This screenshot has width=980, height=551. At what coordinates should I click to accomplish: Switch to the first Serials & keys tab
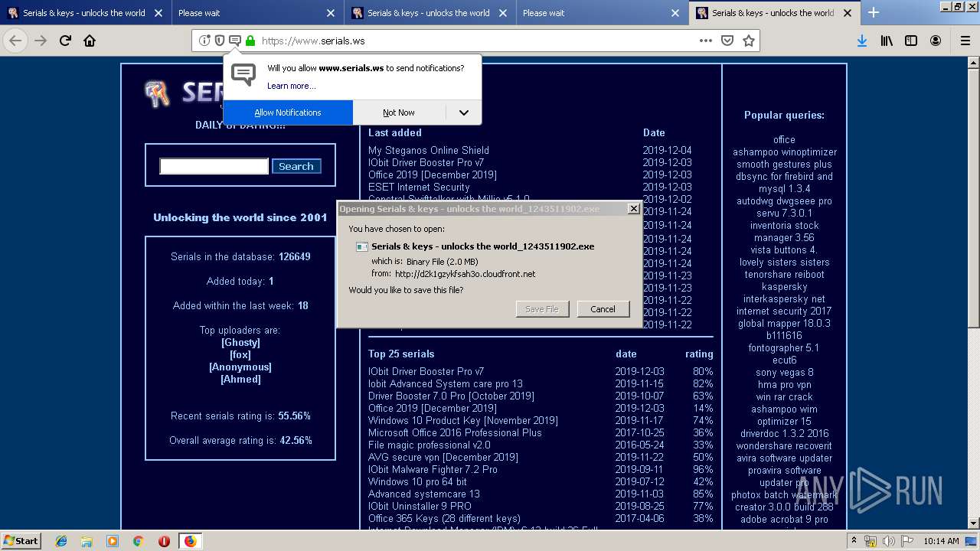tap(86, 13)
